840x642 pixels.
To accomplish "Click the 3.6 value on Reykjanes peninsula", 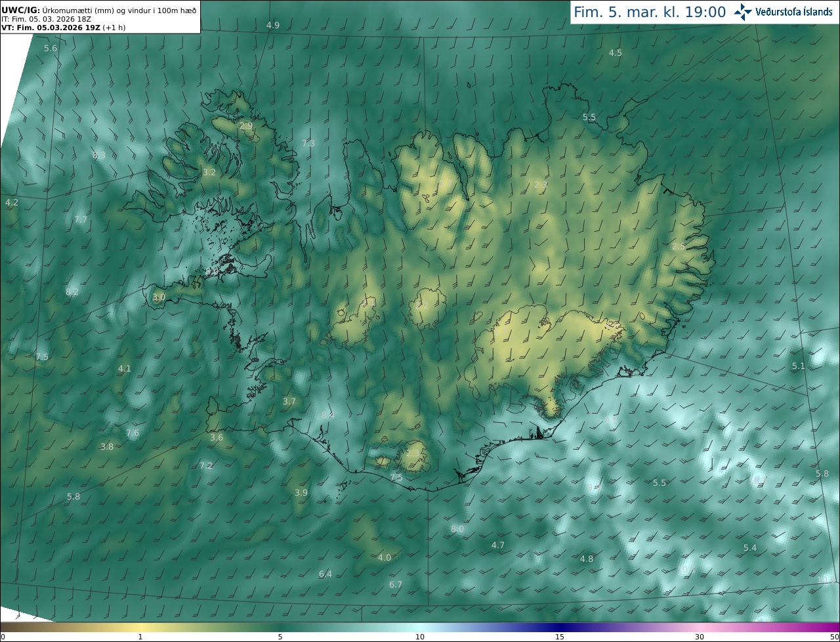I will [x=217, y=437].
